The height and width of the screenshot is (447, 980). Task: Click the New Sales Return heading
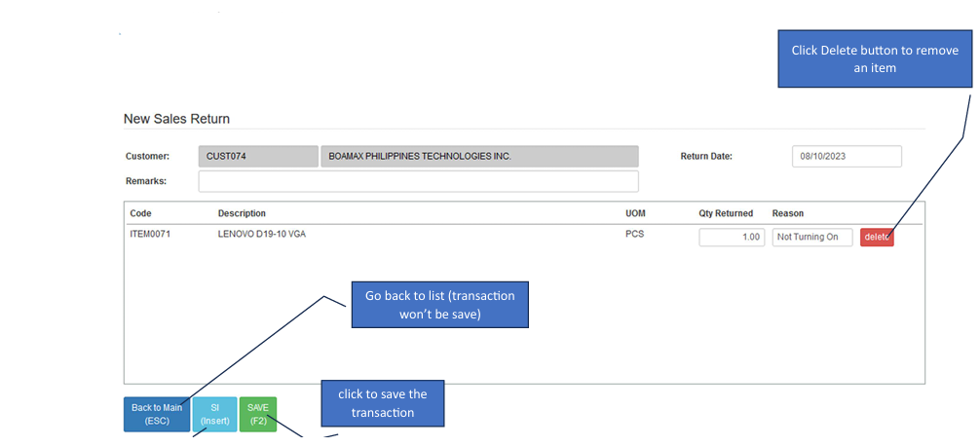click(177, 119)
